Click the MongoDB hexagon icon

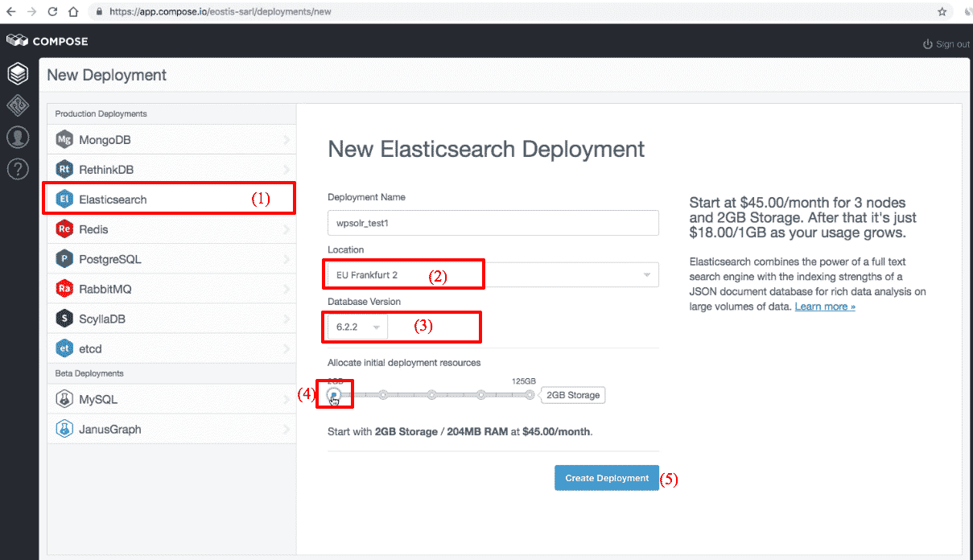pos(64,140)
